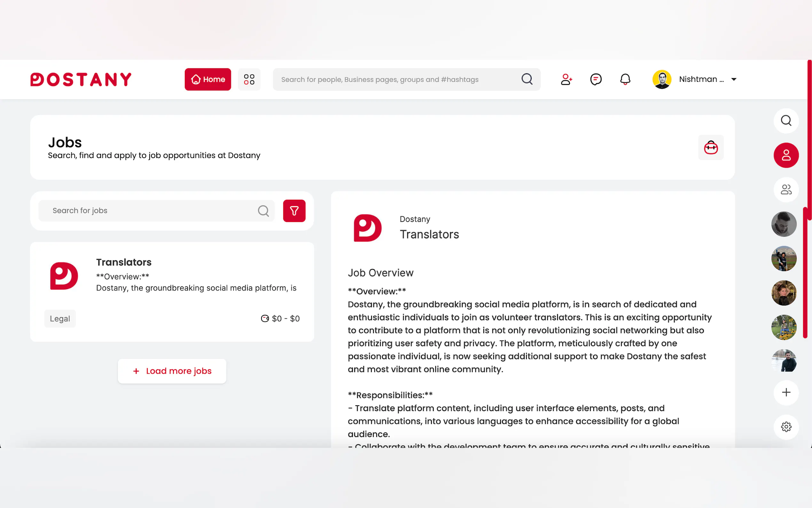Click the red page scrollbar thumb
This screenshot has height=508, width=812.
[809, 139]
